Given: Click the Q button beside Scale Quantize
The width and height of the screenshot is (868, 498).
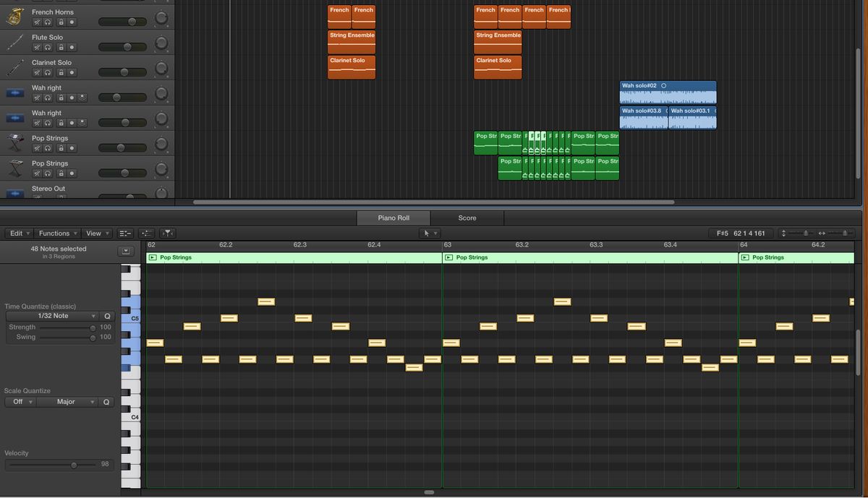Looking at the screenshot, I should [106, 401].
